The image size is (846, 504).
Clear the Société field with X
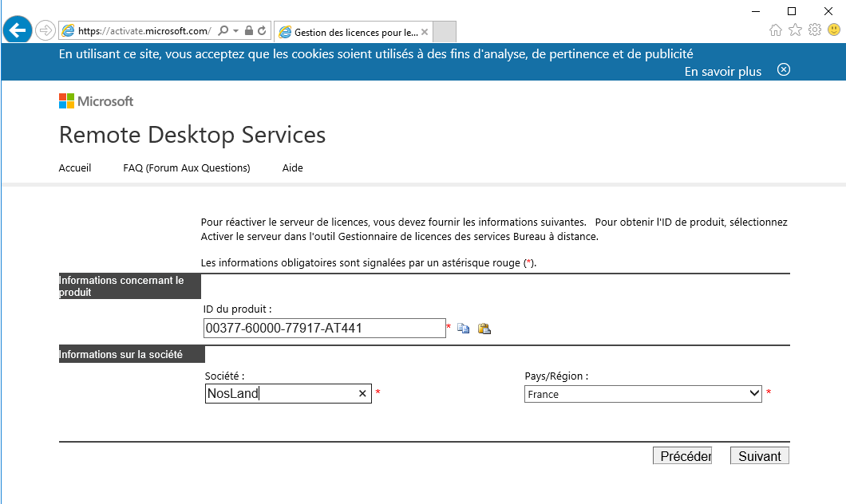362,393
